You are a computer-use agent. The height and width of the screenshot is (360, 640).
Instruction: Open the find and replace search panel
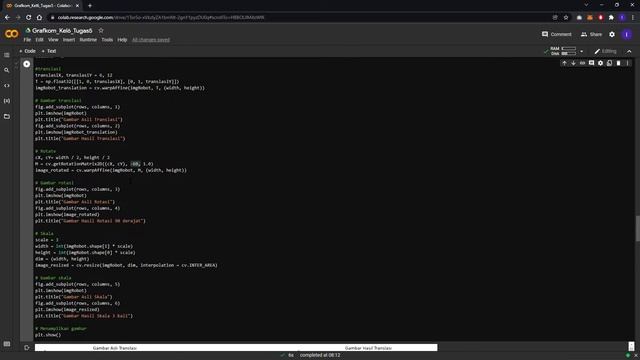7,70
